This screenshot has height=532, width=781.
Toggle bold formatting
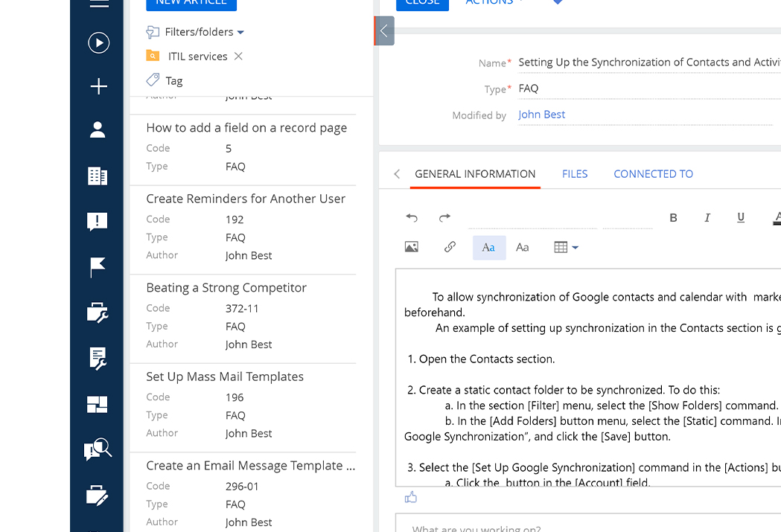tap(673, 217)
